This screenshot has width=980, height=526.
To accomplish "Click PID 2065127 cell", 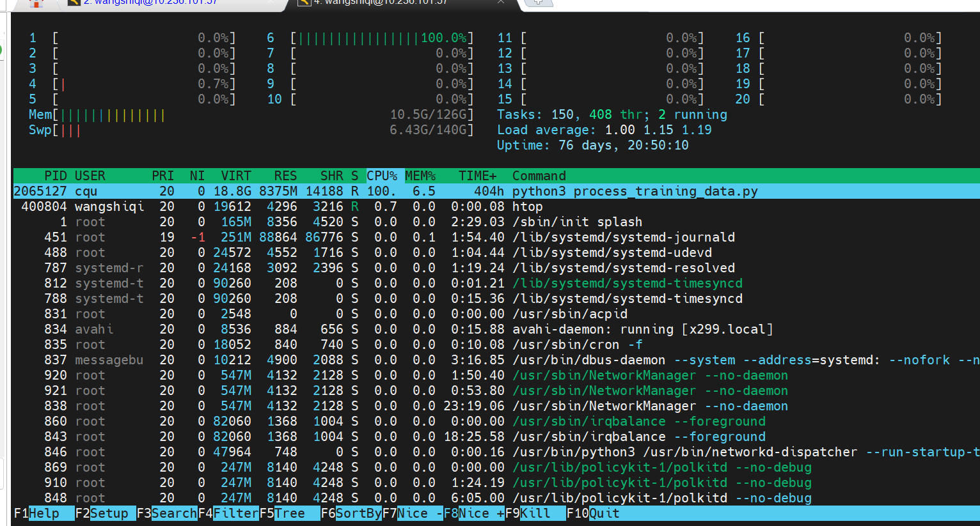I will [40, 191].
